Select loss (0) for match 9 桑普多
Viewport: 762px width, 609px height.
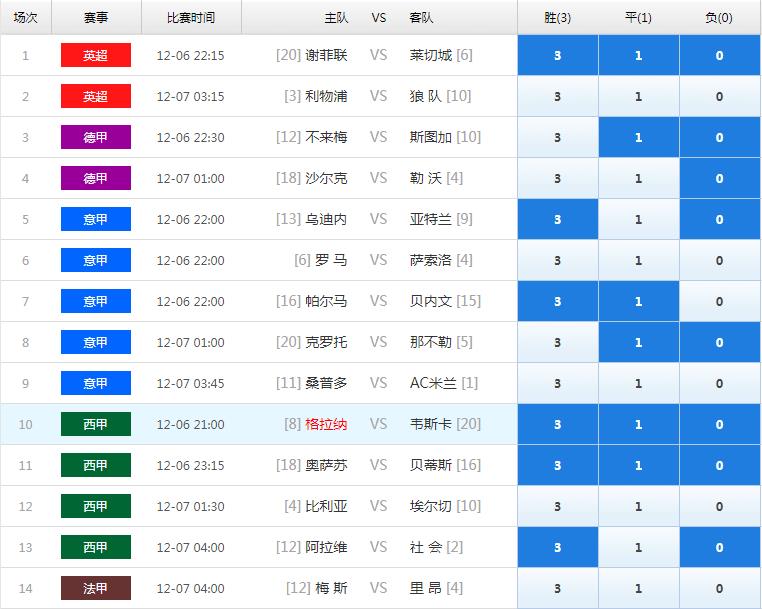(719, 383)
